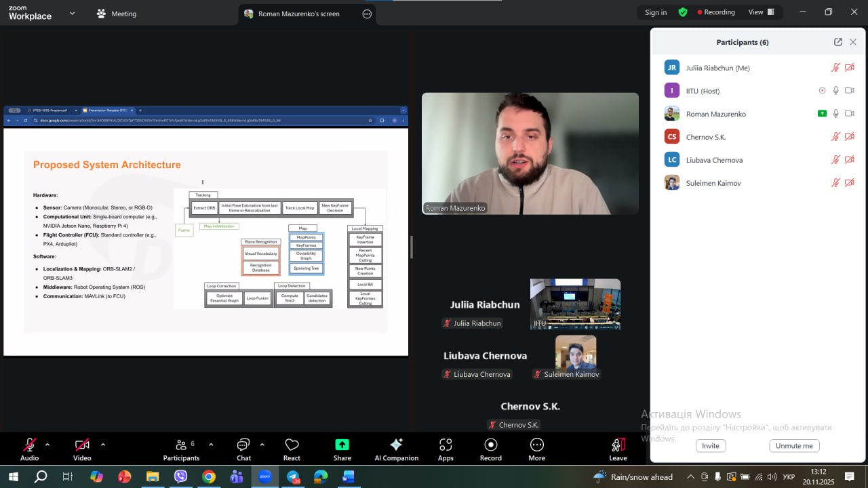Select Roman Mazurenko's video thumbnail

[x=530, y=154]
